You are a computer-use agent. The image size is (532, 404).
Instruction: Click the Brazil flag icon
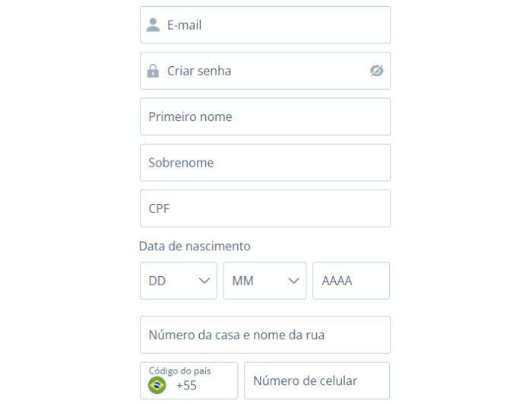157,385
